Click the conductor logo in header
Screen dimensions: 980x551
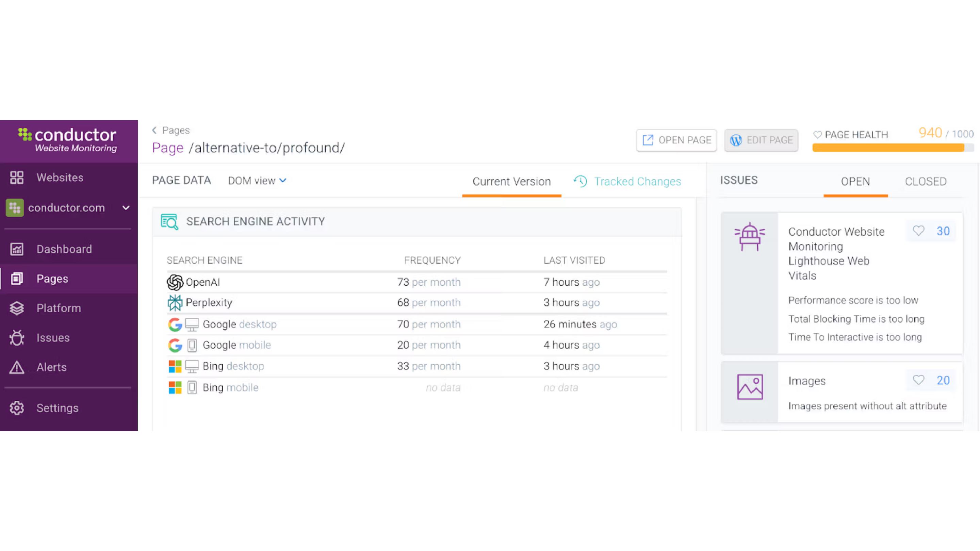(68, 140)
